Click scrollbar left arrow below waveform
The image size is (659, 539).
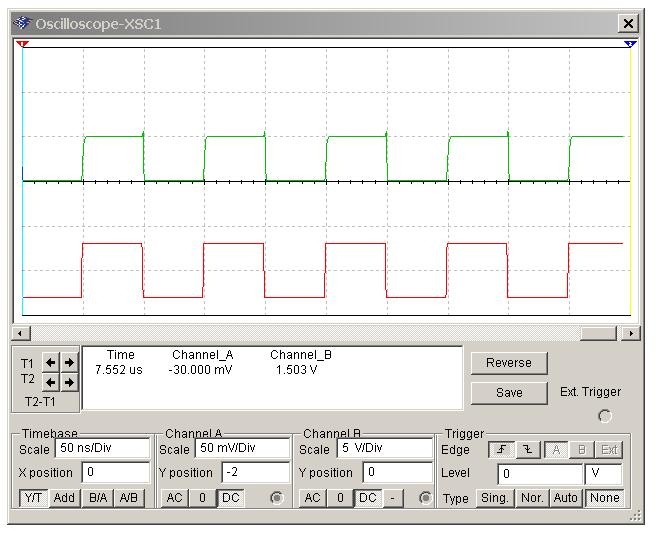pyautogui.click(x=22, y=333)
